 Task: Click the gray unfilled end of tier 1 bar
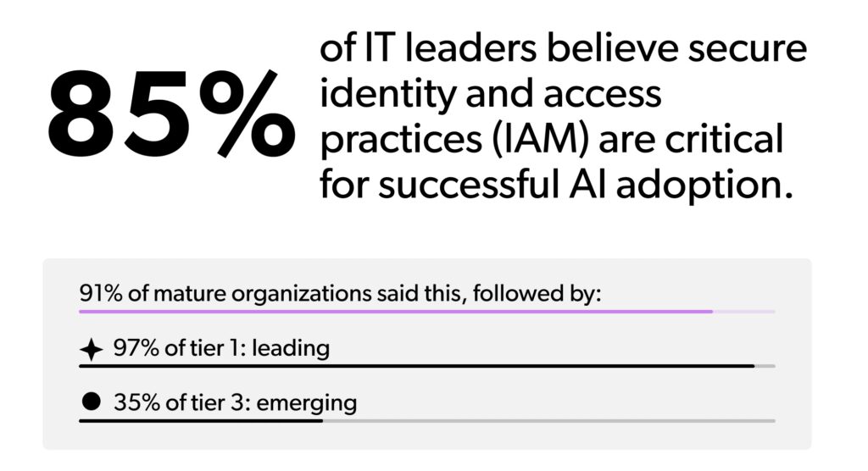point(765,366)
